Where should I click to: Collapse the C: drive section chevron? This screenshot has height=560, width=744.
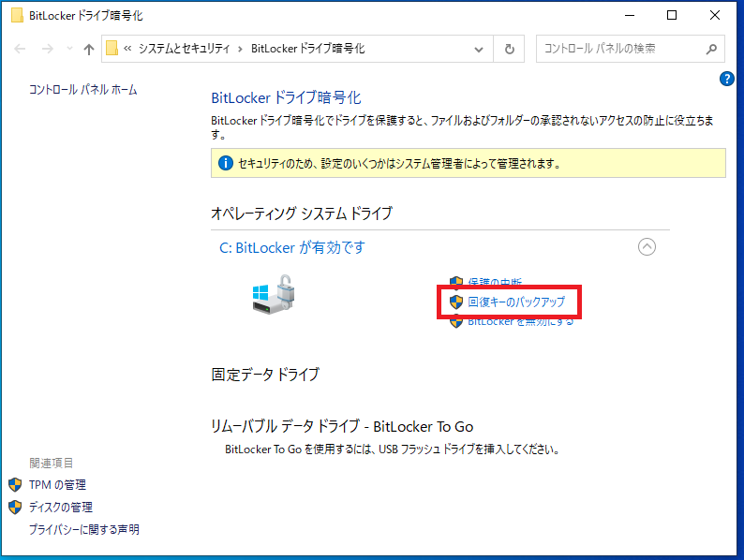click(x=647, y=246)
